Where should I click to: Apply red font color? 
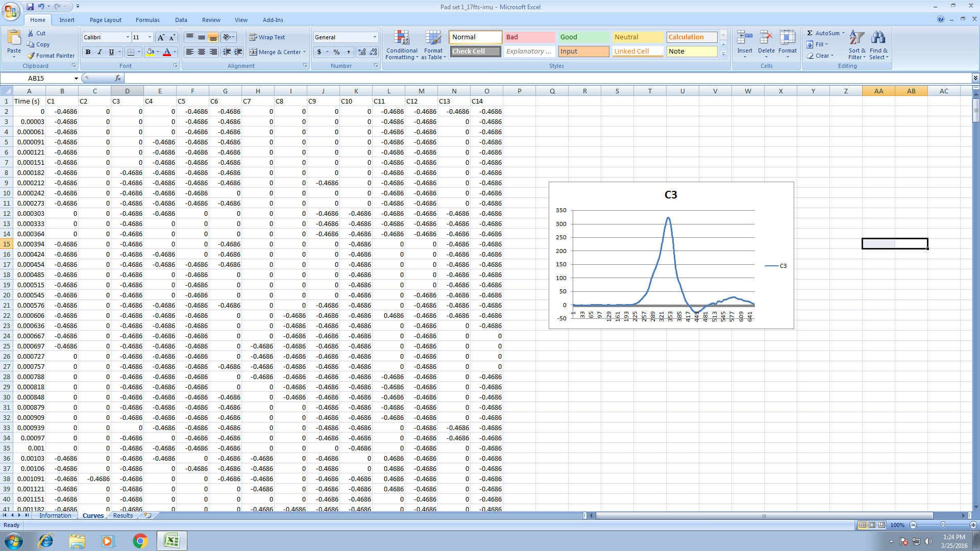click(167, 52)
